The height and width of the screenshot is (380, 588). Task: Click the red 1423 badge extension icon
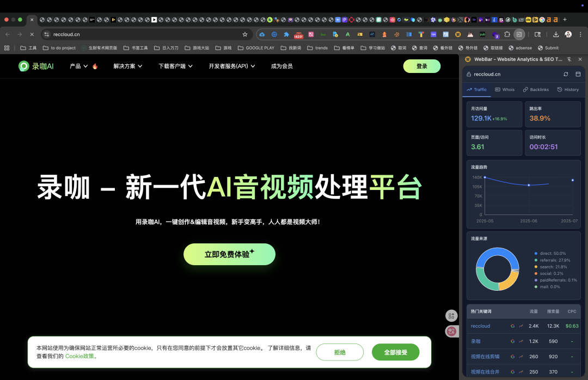pos(298,35)
